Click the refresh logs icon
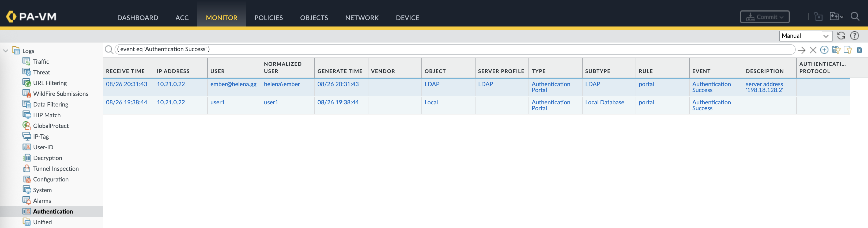868x228 pixels. pos(841,36)
